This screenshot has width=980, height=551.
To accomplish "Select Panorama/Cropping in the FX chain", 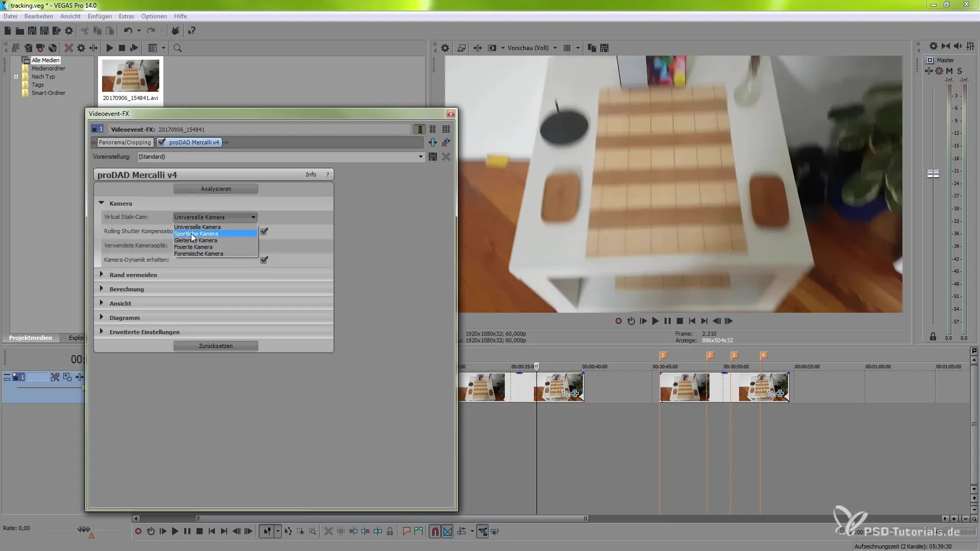I will [125, 142].
